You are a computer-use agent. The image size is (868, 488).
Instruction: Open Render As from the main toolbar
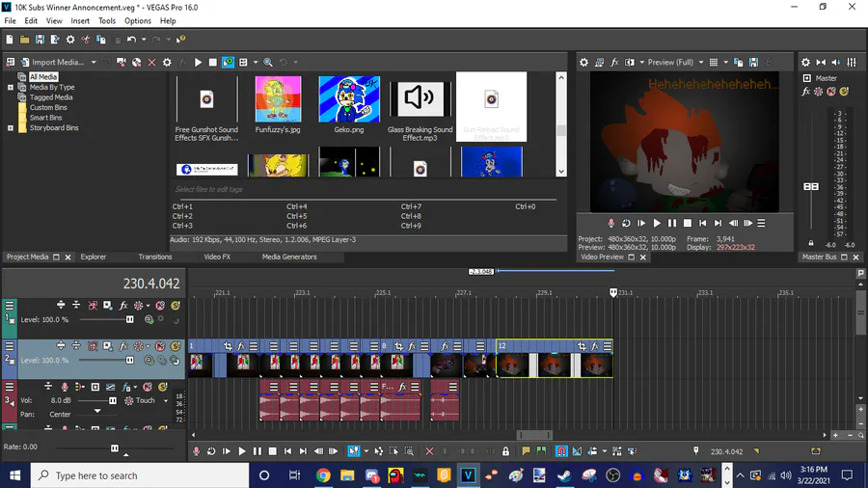click(x=55, y=40)
